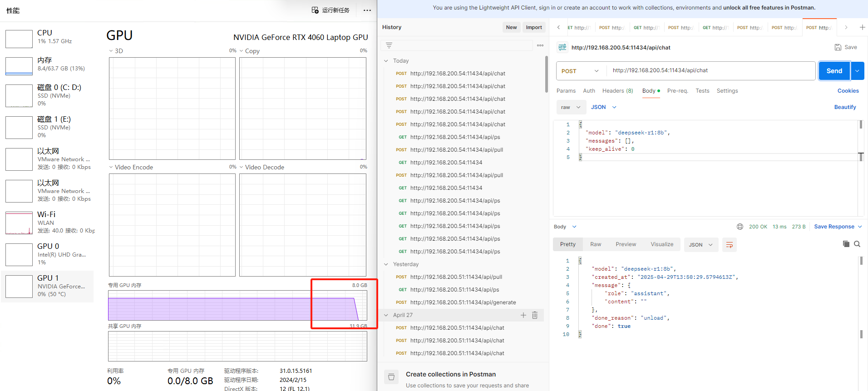Add a new request tab with the plus icon

862,27
